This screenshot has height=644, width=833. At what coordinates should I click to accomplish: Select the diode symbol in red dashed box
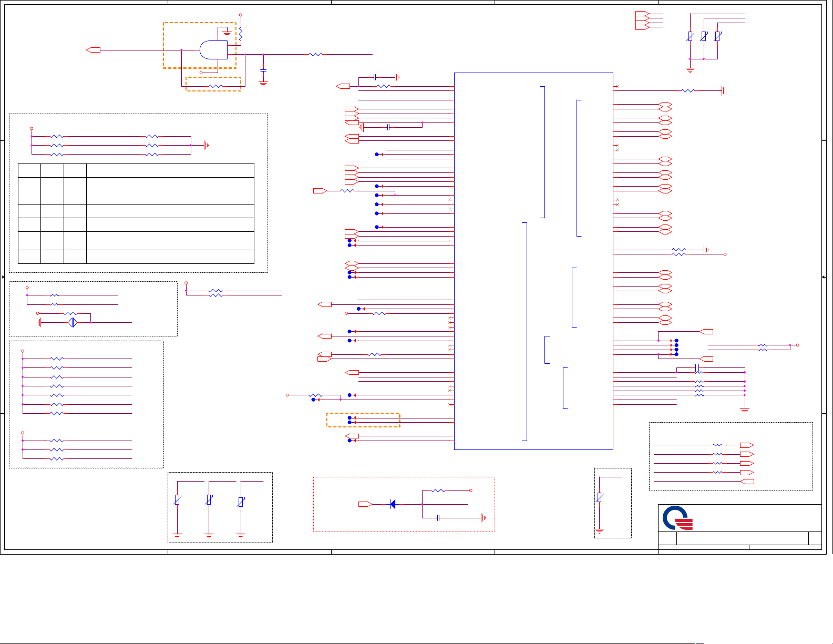[393, 504]
